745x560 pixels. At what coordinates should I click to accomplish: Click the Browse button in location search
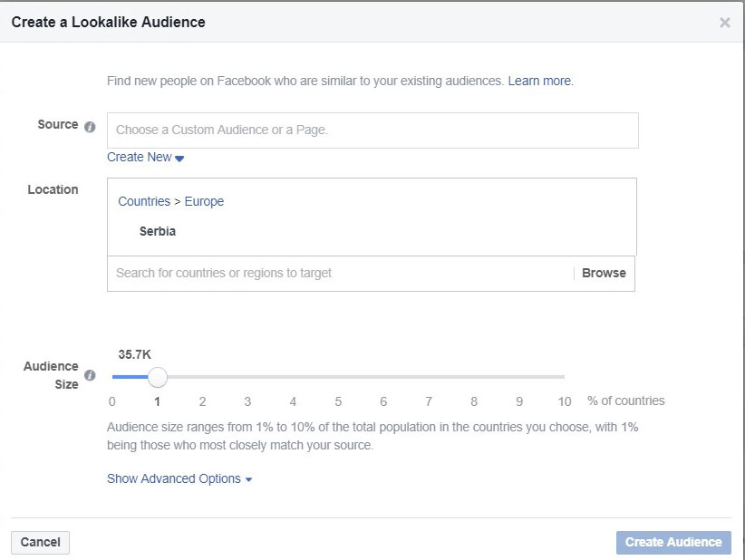604,273
